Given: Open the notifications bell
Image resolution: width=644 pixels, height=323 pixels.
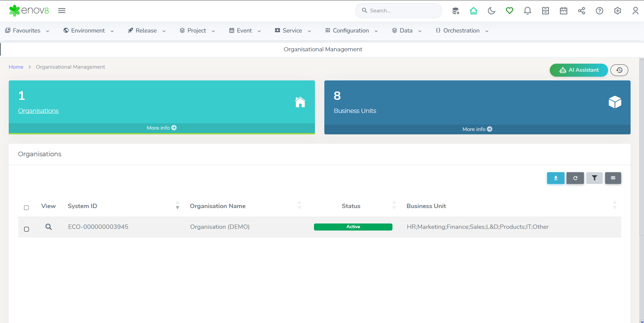Looking at the screenshot, I should click(x=527, y=11).
